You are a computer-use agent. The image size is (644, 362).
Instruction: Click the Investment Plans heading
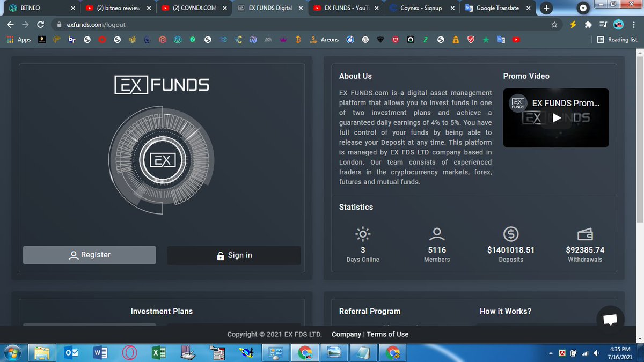[162, 311]
